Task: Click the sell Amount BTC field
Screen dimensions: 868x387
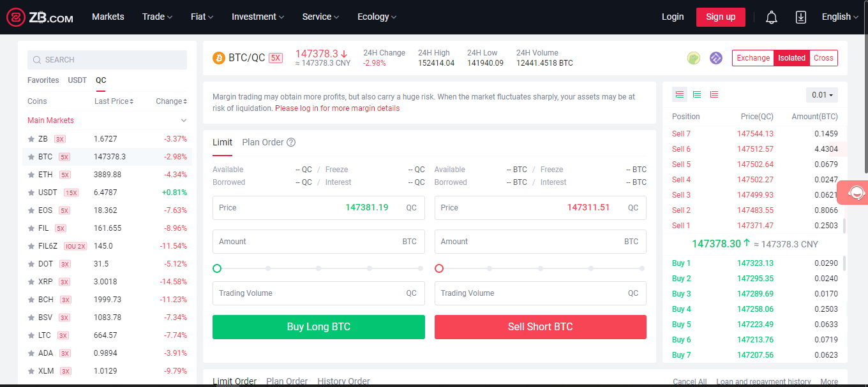Action: click(540, 242)
